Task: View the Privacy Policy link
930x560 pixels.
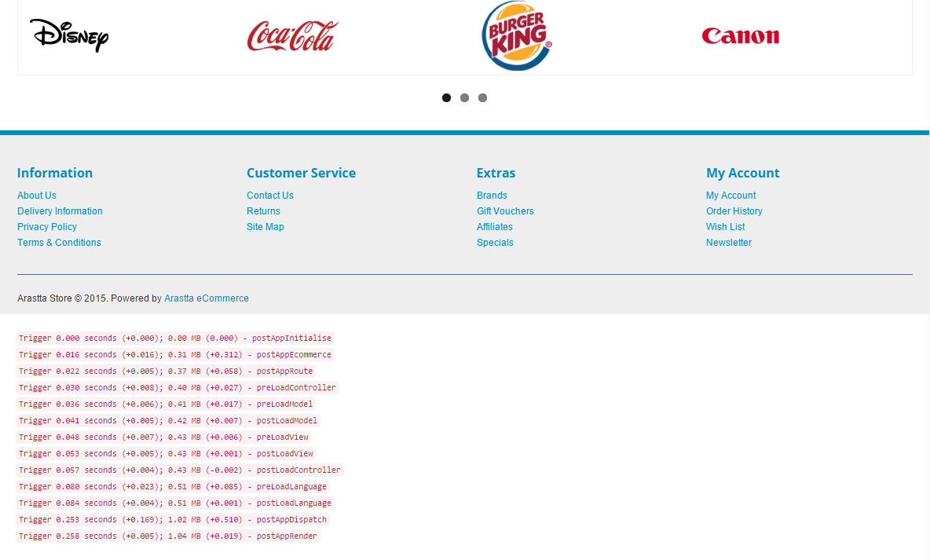Action: (x=47, y=227)
